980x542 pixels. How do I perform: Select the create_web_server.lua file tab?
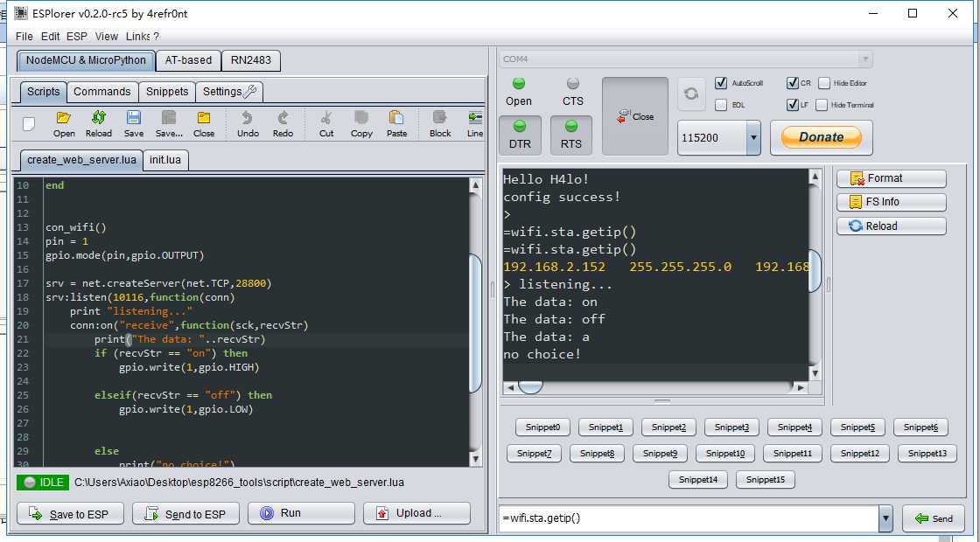(81, 160)
